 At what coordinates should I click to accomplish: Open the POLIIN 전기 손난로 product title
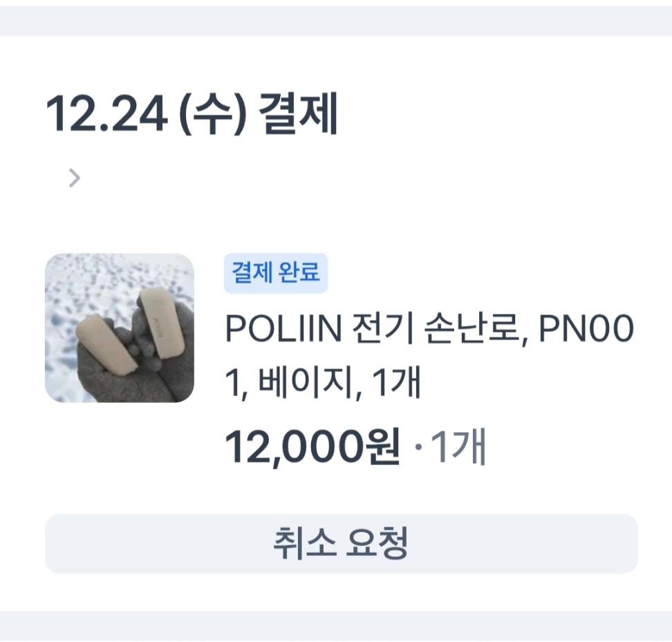pyautogui.click(x=429, y=331)
